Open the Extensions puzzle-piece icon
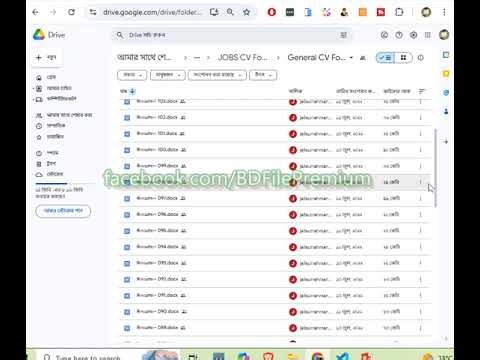The width and height of the screenshot is (480, 360). coord(399,12)
